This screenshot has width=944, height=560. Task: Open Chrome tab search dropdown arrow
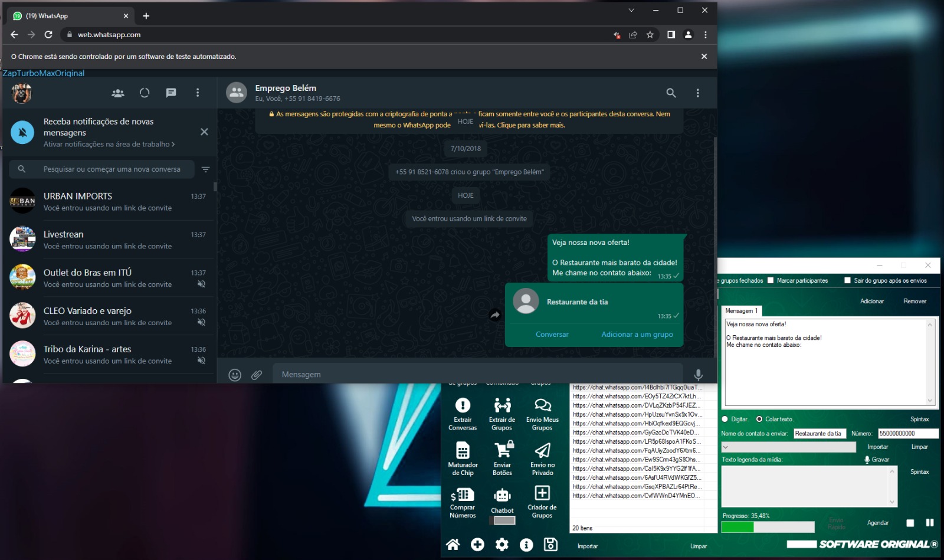point(631,10)
